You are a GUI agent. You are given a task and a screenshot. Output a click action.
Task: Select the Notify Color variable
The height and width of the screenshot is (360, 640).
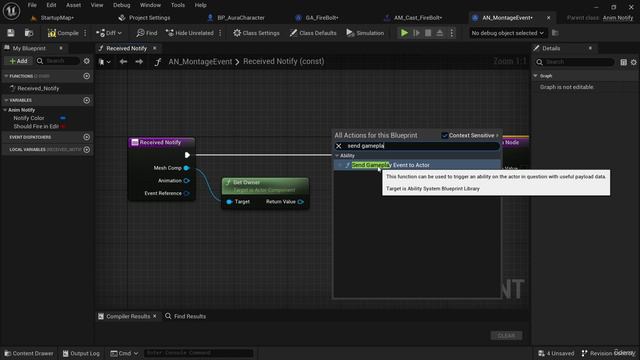point(29,118)
